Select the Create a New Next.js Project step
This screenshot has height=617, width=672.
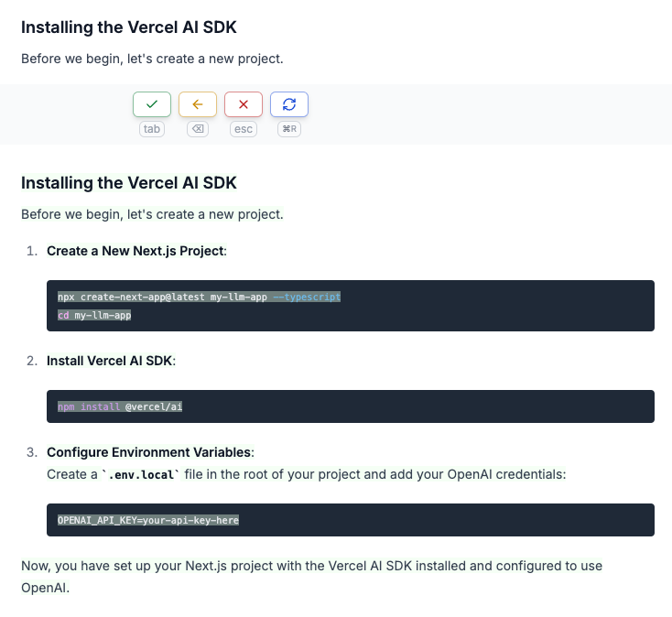(135, 251)
